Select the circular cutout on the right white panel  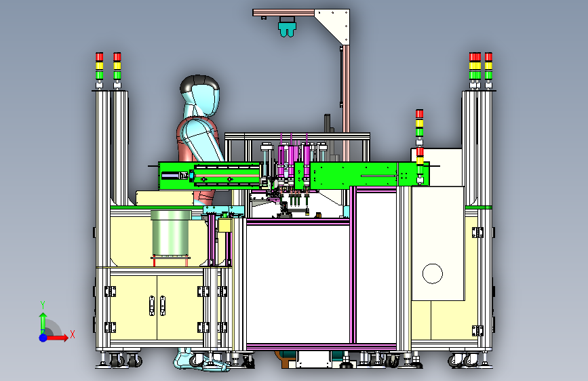(x=433, y=273)
